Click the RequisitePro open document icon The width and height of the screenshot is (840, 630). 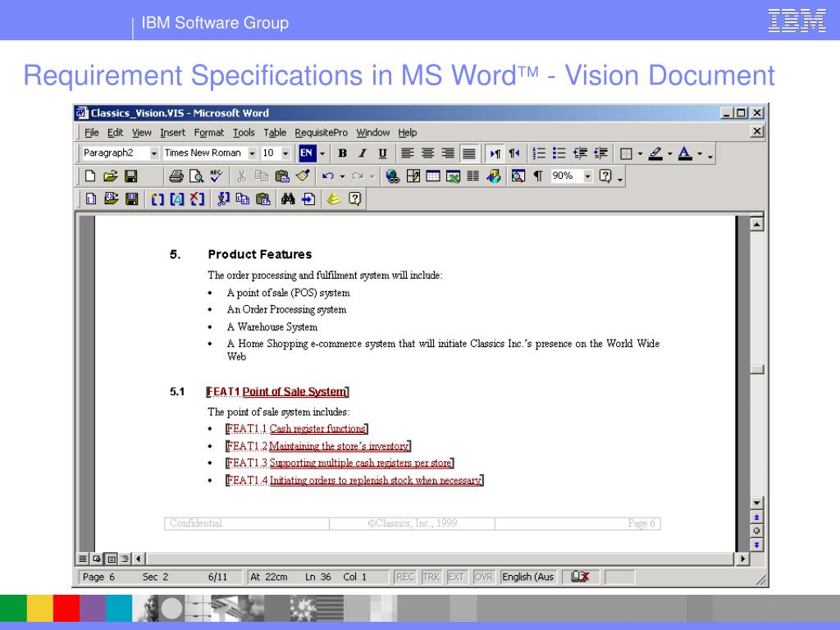[x=111, y=199]
